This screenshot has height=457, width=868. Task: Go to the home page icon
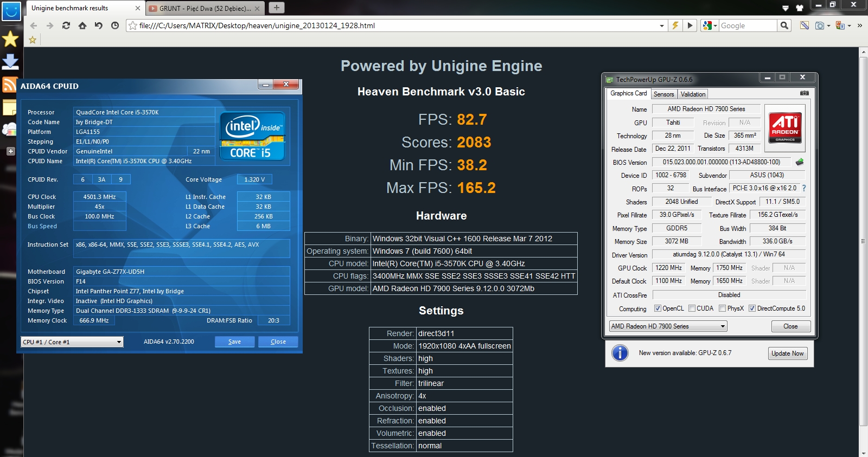tap(82, 25)
